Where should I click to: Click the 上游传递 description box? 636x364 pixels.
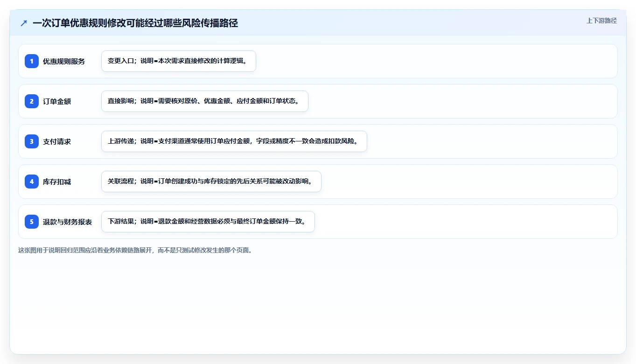pos(234,141)
